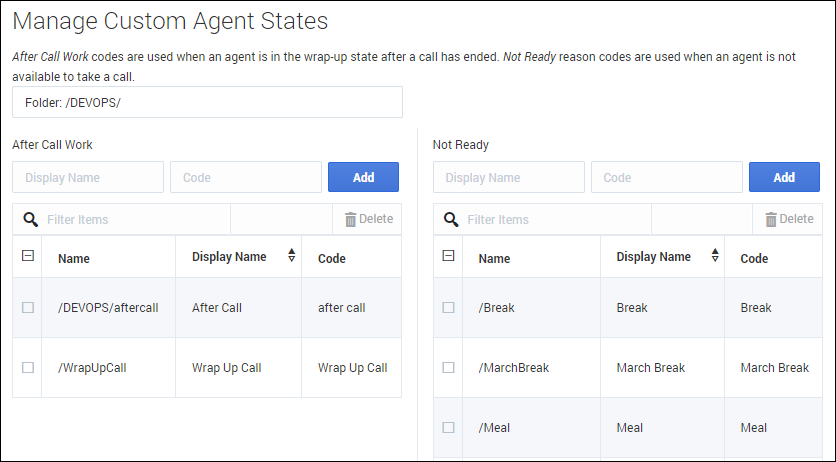
Task: Select the /Meal row checkbox
Action: 448,428
